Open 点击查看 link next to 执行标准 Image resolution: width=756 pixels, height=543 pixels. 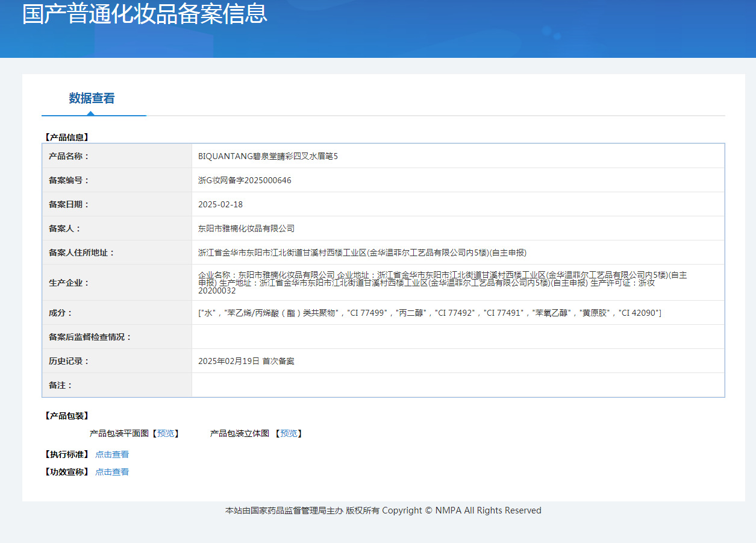click(x=112, y=454)
